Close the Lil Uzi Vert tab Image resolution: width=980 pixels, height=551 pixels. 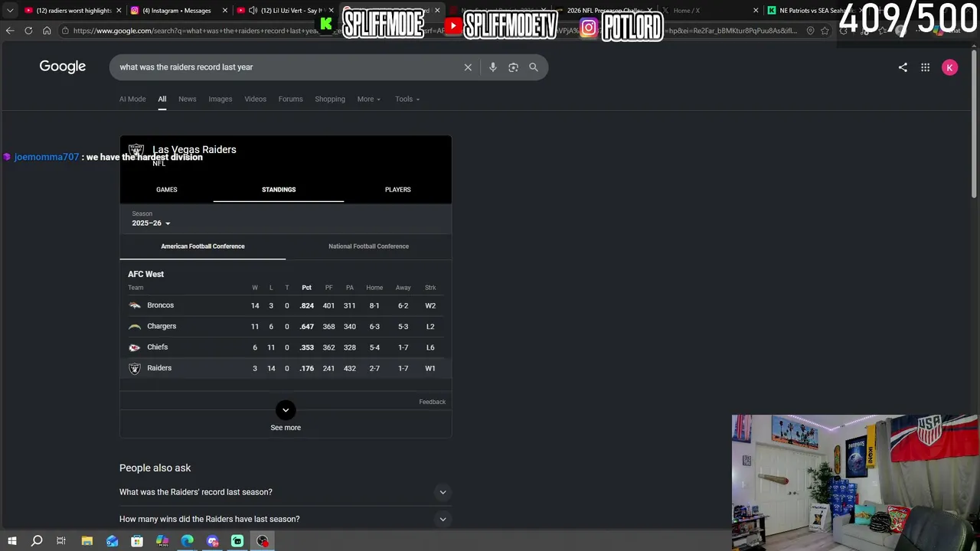331,11
